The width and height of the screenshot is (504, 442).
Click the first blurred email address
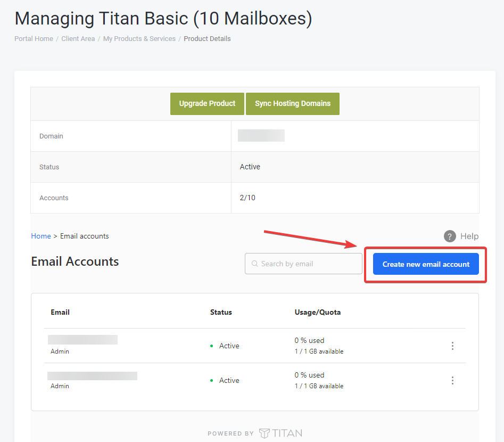coord(82,340)
